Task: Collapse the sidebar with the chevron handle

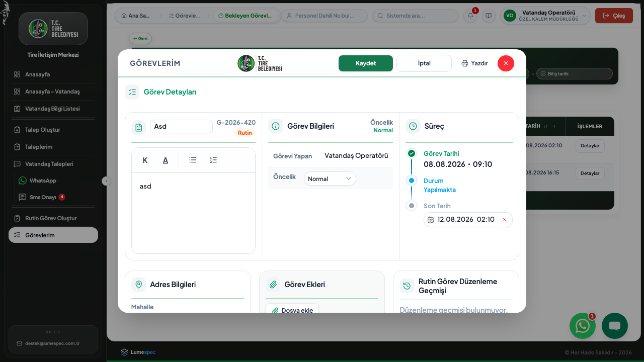Action: (x=106, y=181)
